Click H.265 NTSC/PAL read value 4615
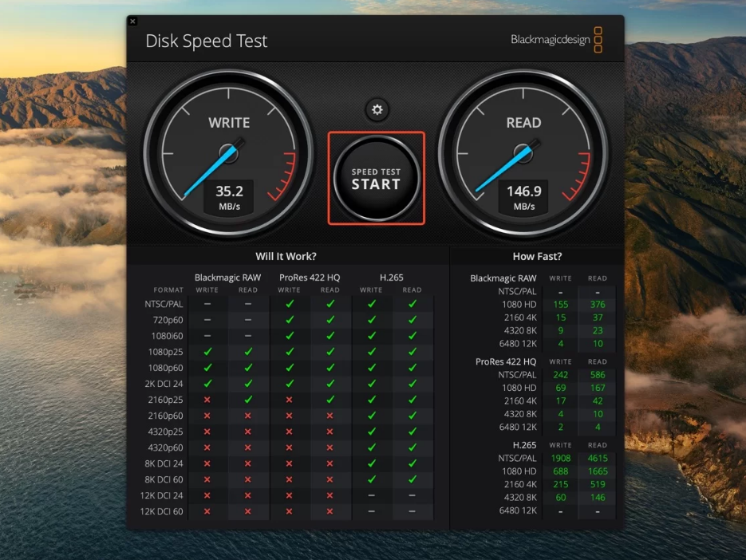Screen dimensions: 746x560 click(598, 458)
